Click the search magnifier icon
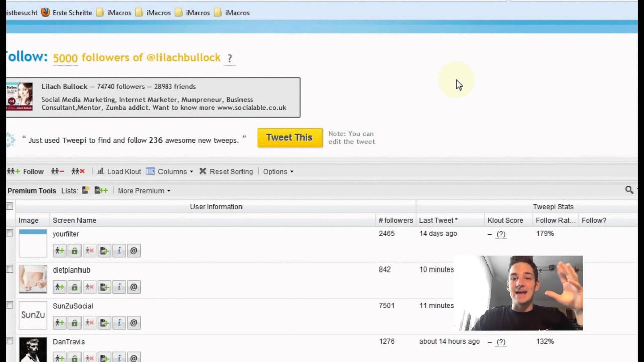 629,190
